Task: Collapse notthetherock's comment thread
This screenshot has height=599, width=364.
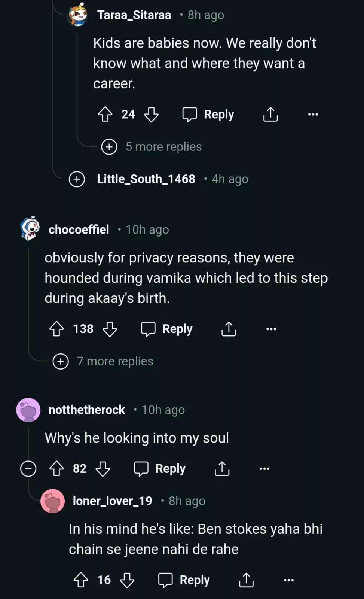Action: (x=28, y=469)
